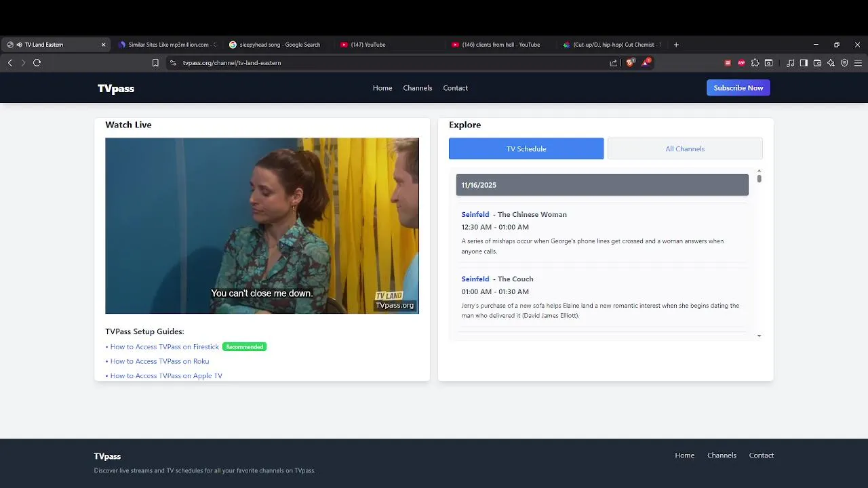The image size is (868, 488).
Task: Click the TVpass name in the footer
Action: 107,456
